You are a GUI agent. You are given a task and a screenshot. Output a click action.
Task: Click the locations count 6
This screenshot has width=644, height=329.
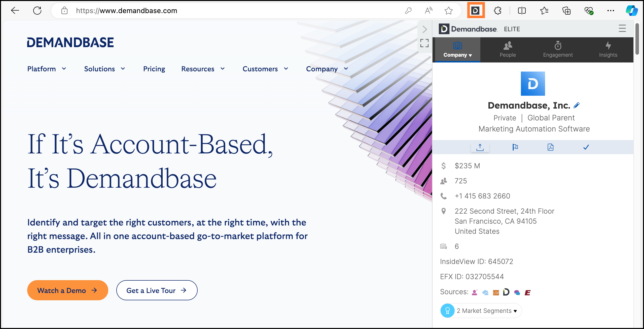pos(457,246)
